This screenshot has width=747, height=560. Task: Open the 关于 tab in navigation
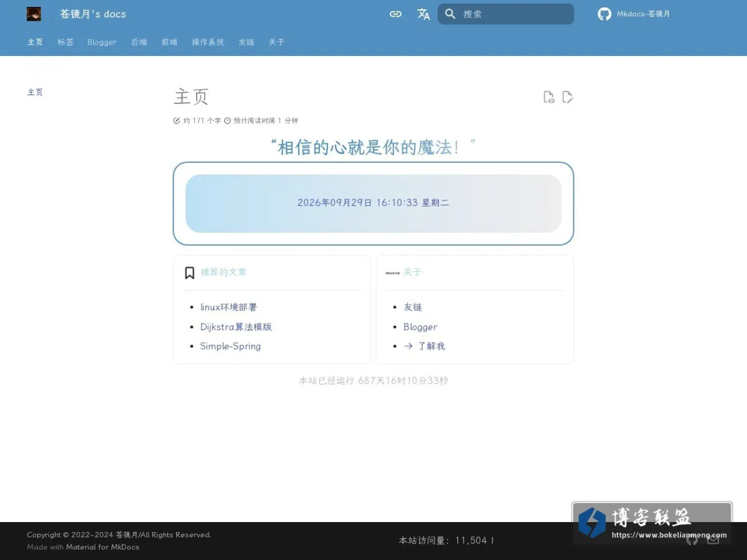click(276, 42)
